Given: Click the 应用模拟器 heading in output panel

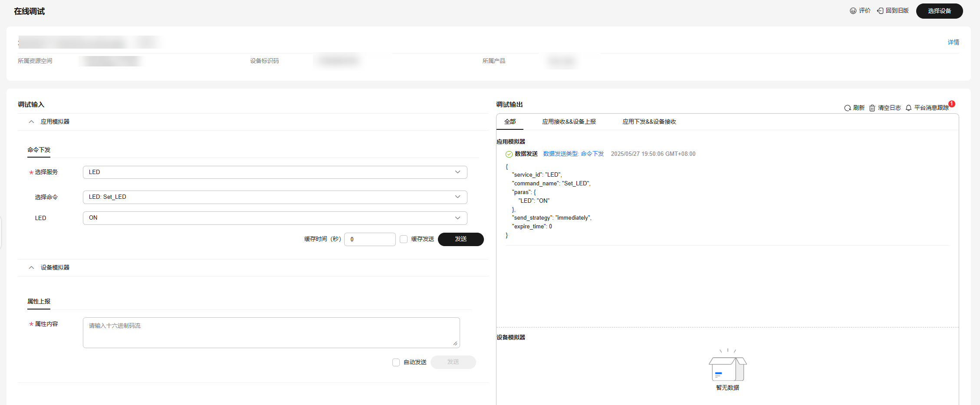Looking at the screenshot, I should coord(511,142).
